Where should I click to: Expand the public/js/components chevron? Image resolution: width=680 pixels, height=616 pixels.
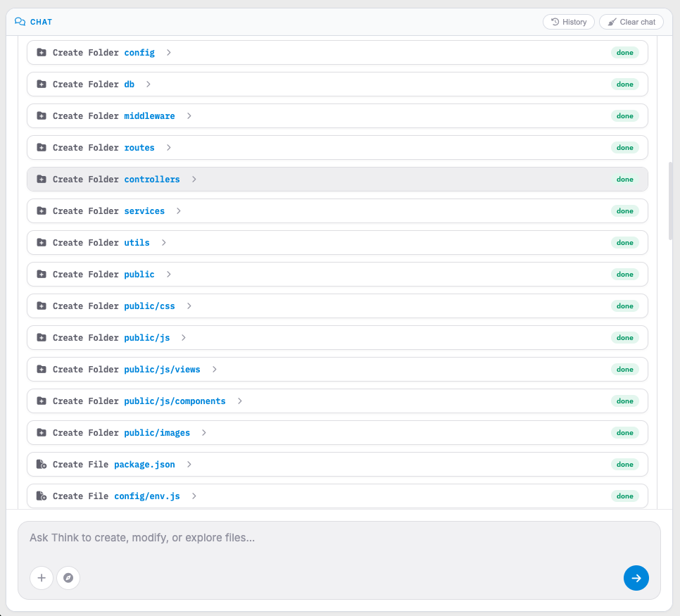tap(240, 401)
